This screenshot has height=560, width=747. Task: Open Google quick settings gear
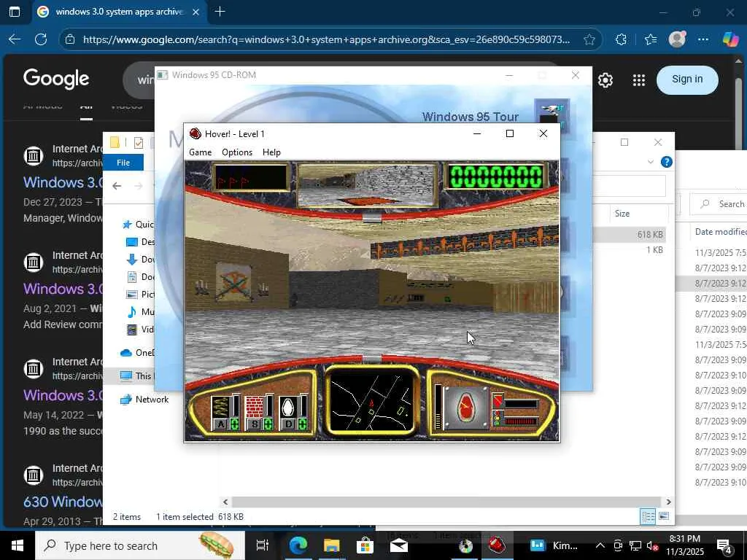[605, 80]
